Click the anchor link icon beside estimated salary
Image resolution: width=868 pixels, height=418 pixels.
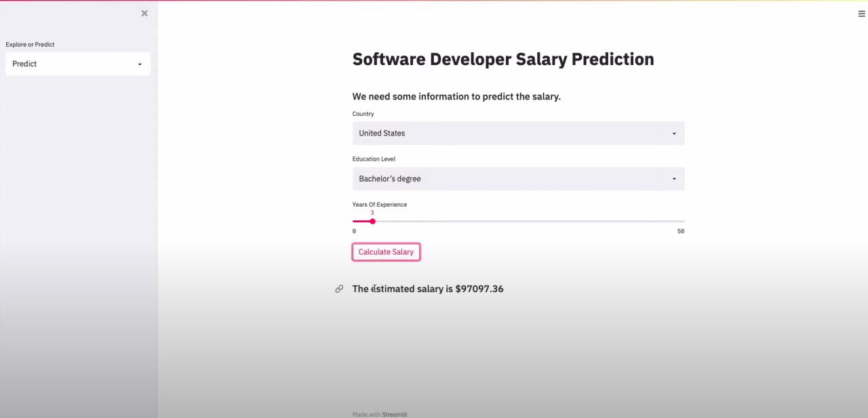tap(339, 289)
